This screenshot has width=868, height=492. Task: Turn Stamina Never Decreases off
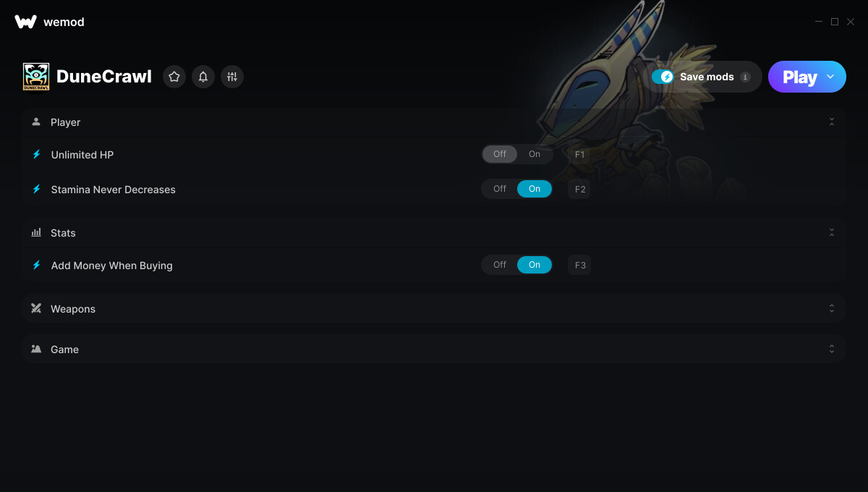click(500, 189)
